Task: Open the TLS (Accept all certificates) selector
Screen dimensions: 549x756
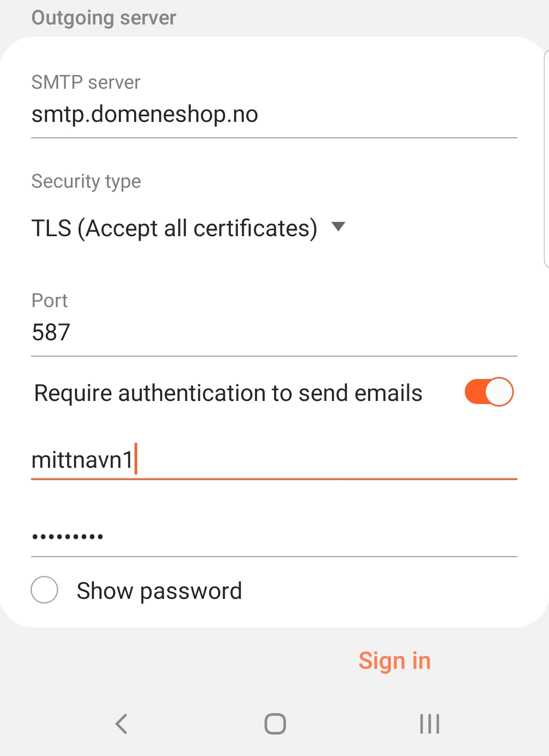Action: pos(174,228)
